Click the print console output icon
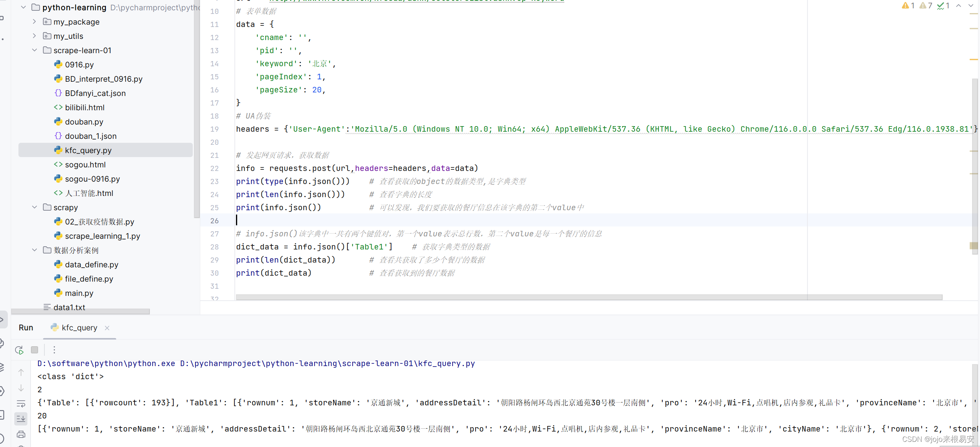The height and width of the screenshot is (447, 980). point(21,434)
